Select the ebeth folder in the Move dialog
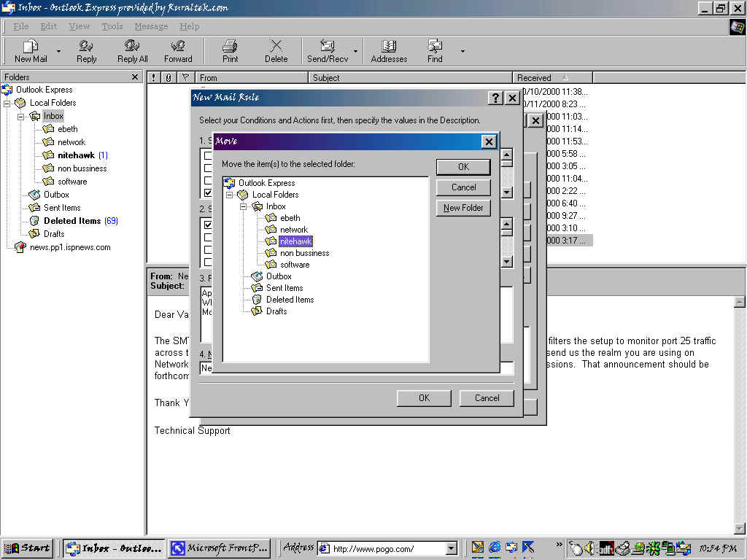 click(x=290, y=218)
